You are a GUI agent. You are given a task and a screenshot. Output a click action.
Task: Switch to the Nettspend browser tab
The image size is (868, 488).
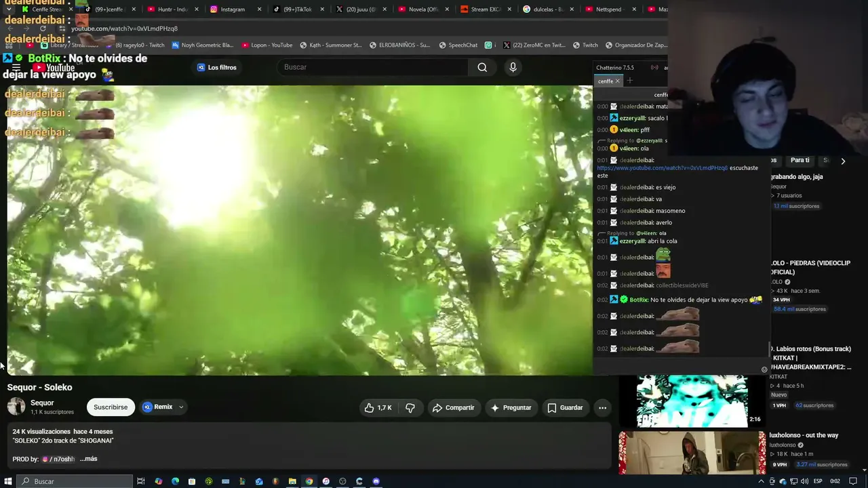(610, 9)
